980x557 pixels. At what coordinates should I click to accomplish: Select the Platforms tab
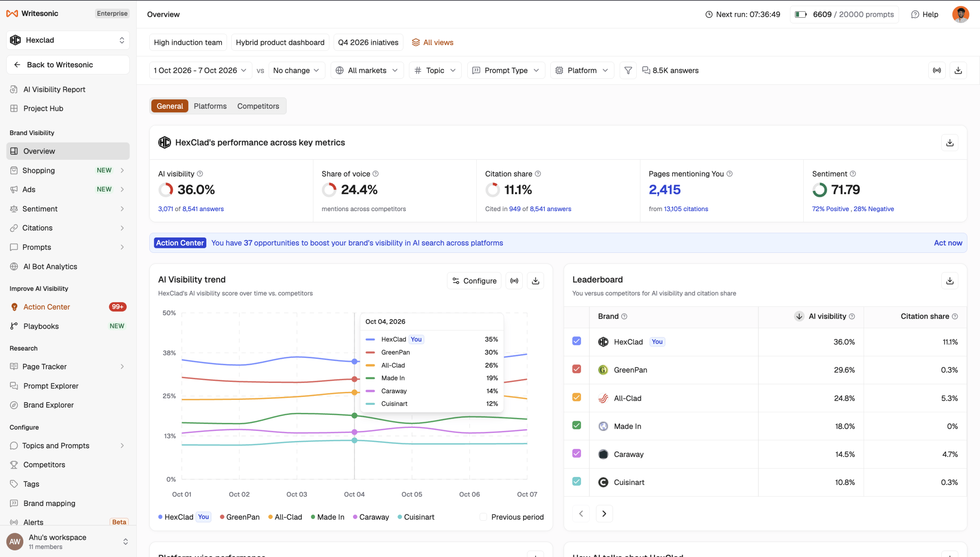point(210,106)
